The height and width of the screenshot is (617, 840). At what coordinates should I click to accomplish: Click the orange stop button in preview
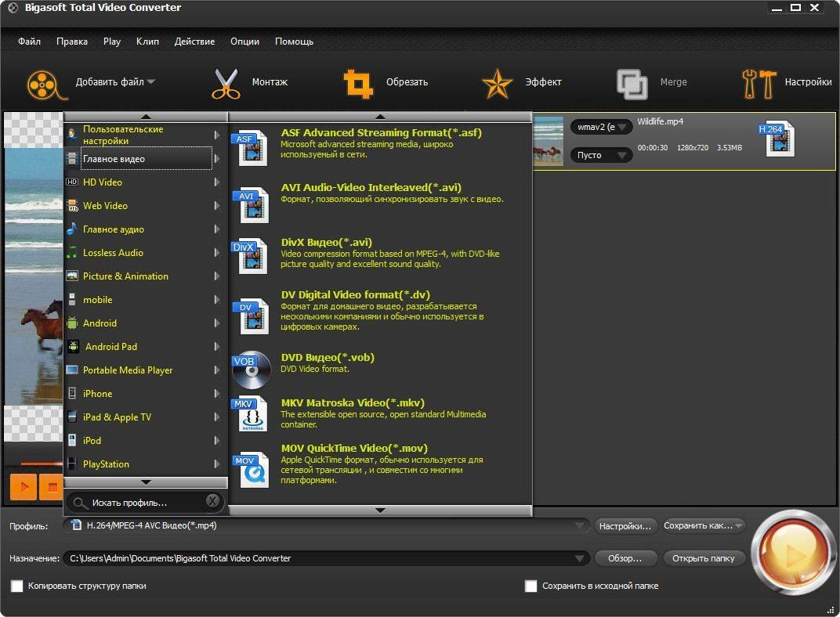click(52, 487)
